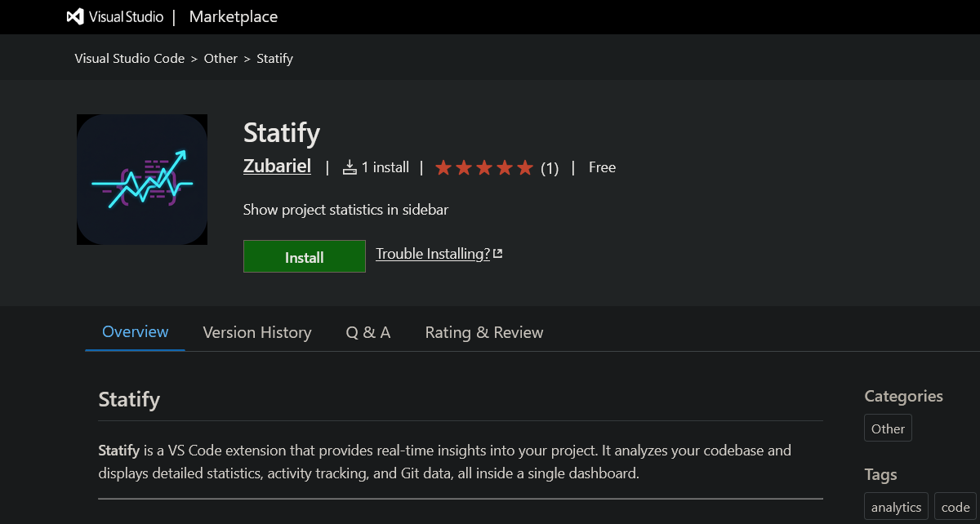Viewport: 980px width, 524px height.
Task: Click the third rating star
Action: click(484, 167)
